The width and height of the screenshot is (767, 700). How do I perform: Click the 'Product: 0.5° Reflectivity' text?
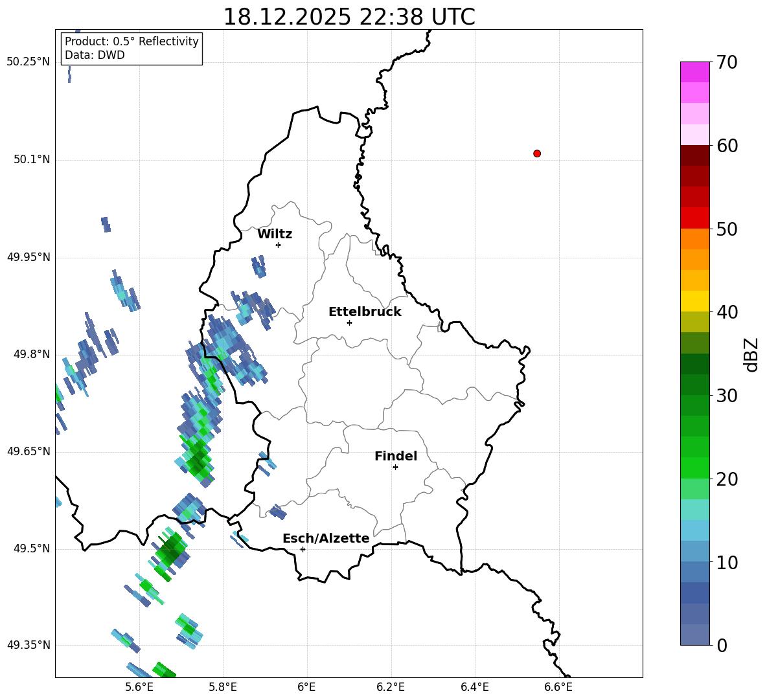[x=132, y=41]
